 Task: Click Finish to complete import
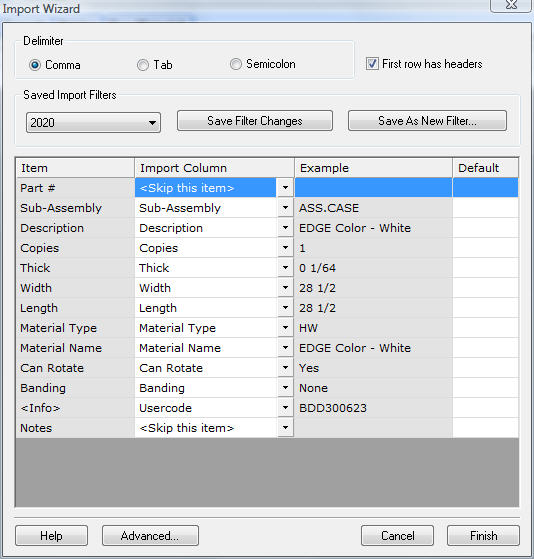(483, 535)
